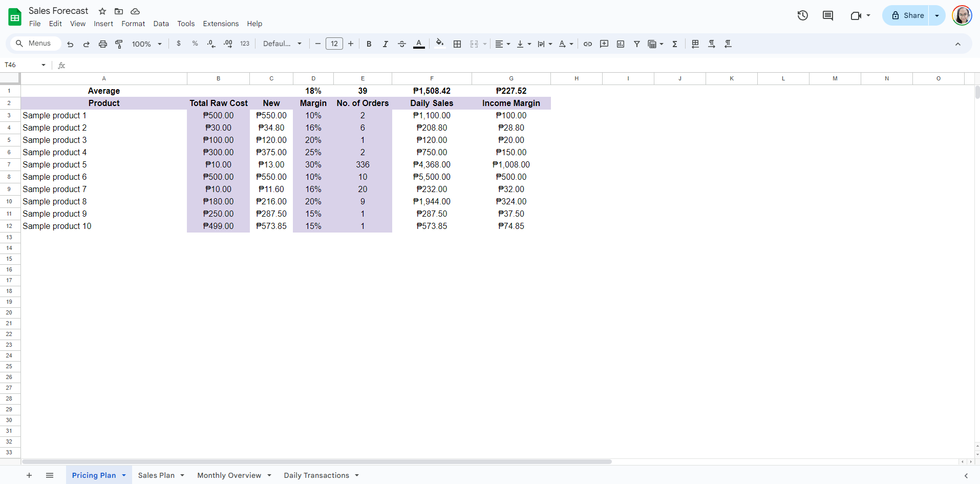Image resolution: width=980 pixels, height=484 pixels.
Task: Increase decimal places
Action: [228, 44]
